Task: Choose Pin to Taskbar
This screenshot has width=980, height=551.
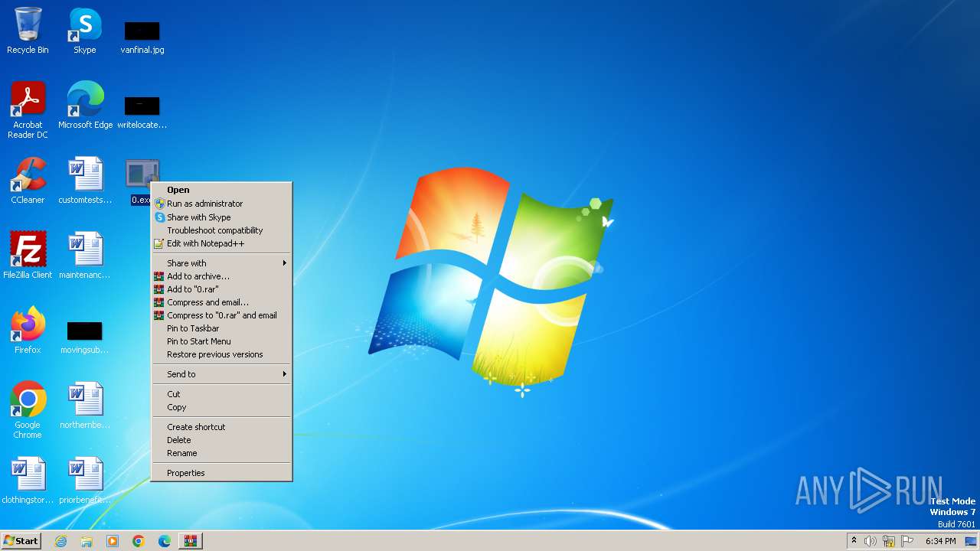Action: [222, 328]
